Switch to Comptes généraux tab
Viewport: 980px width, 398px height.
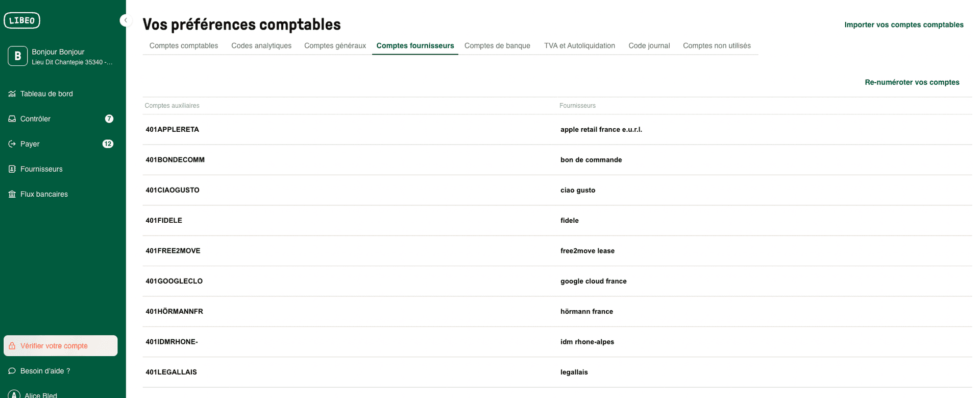[x=335, y=46]
